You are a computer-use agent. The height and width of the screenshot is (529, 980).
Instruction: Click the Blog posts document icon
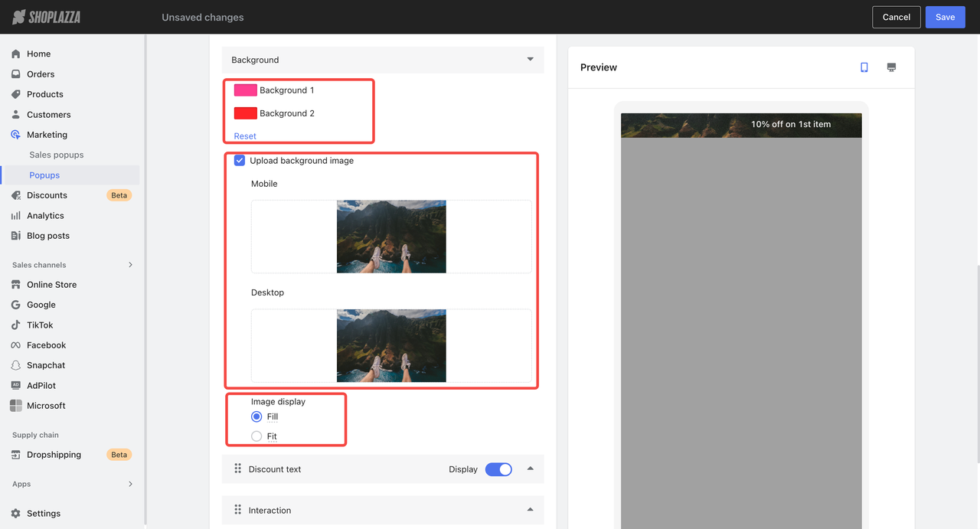click(x=16, y=236)
